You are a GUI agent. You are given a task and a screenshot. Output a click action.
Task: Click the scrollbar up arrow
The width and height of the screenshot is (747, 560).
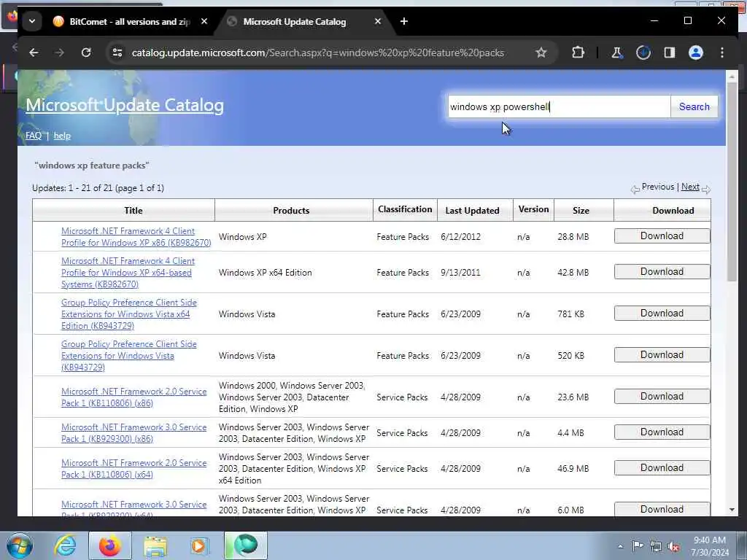[x=732, y=77]
